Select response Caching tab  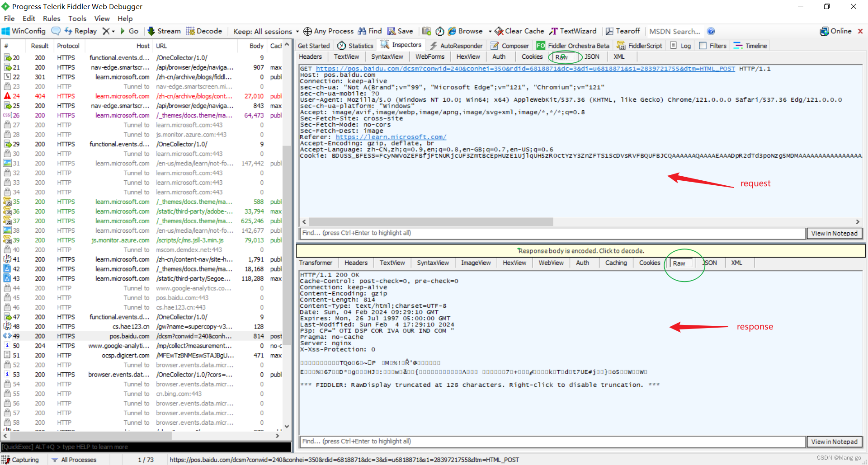[616, 263]
